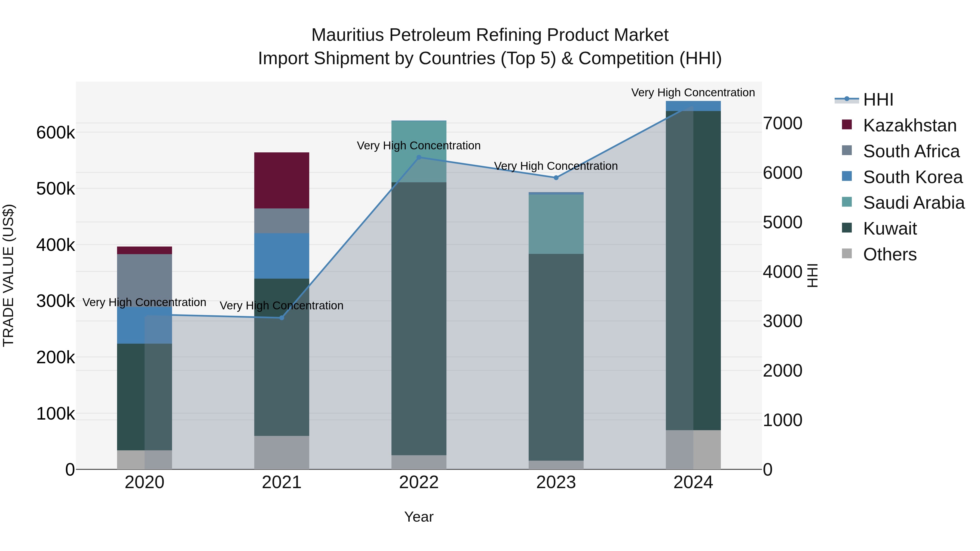This screenshot has width=980, height=551.
Task: Click the HHI line marker for 2021
Action: click(x=281, y=318)
